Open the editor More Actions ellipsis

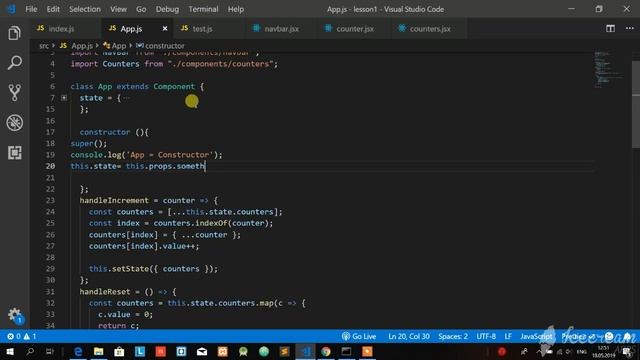click(630, 29)
